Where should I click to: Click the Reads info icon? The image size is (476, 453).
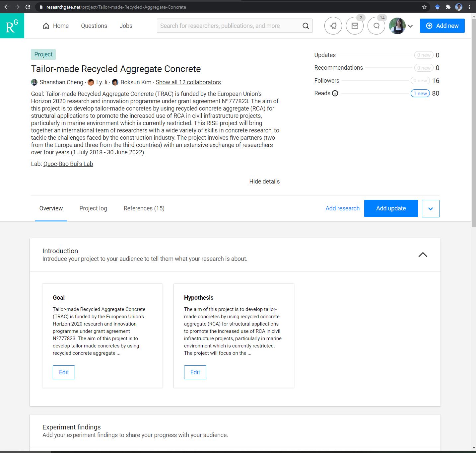(335, 93)
